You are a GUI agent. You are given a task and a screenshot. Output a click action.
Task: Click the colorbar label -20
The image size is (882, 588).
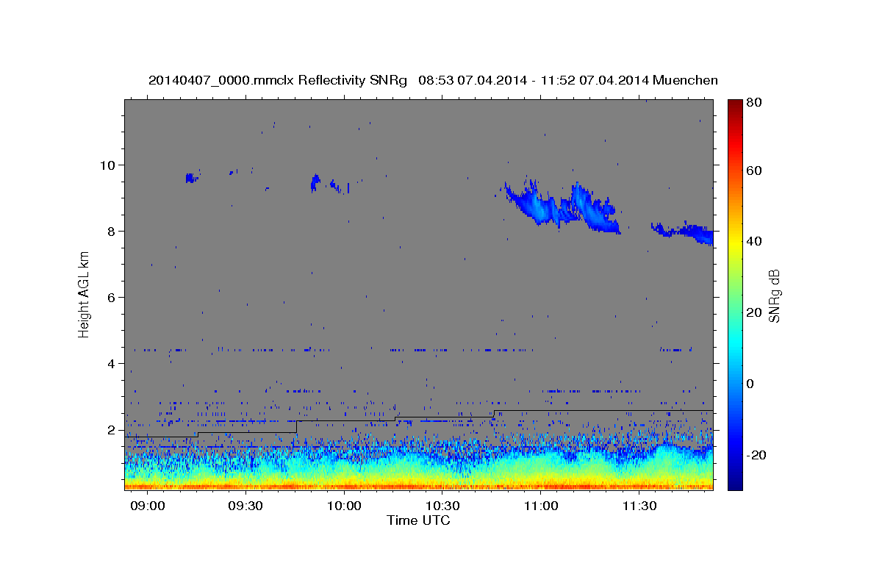[x=756, y=455]
